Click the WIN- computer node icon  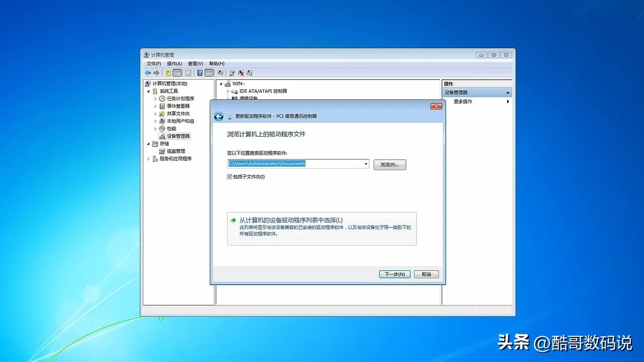pyautogui.click(x=227, y=83)
